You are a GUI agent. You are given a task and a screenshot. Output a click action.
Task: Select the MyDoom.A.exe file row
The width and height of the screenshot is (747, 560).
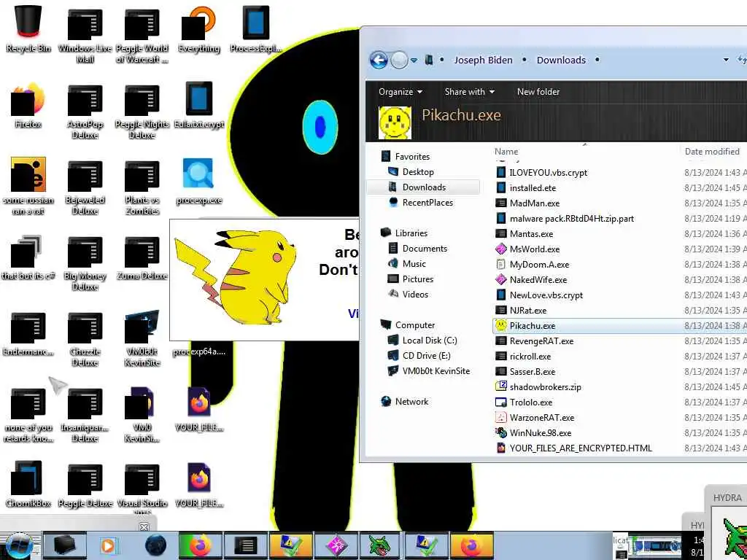click(619, 264)
